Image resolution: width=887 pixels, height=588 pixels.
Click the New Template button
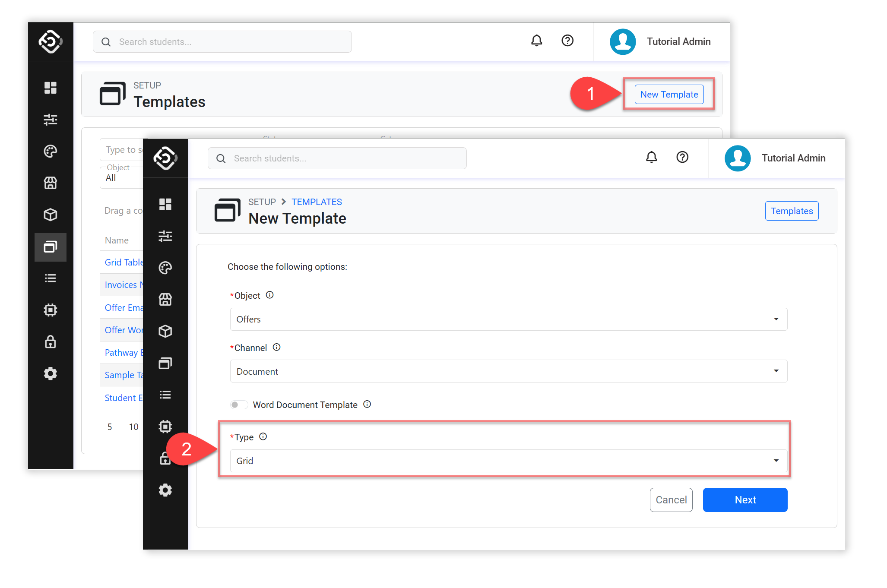click(668, 95)
